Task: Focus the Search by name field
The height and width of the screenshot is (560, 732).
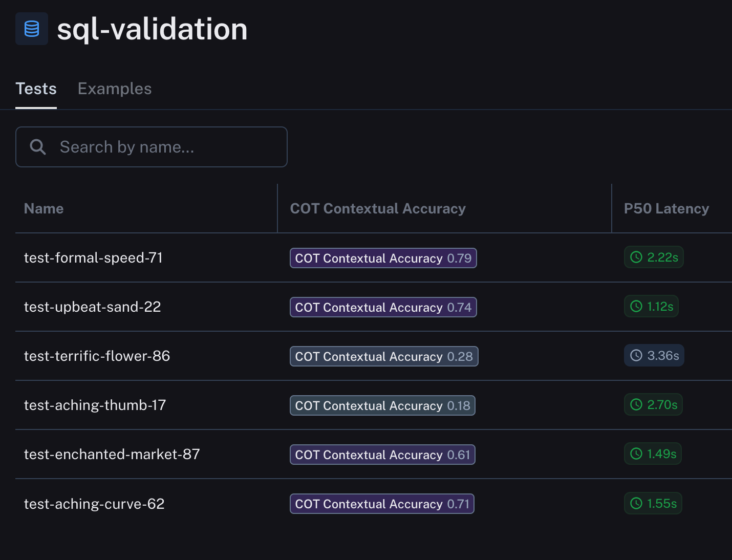Action: [x=164, y=147]
